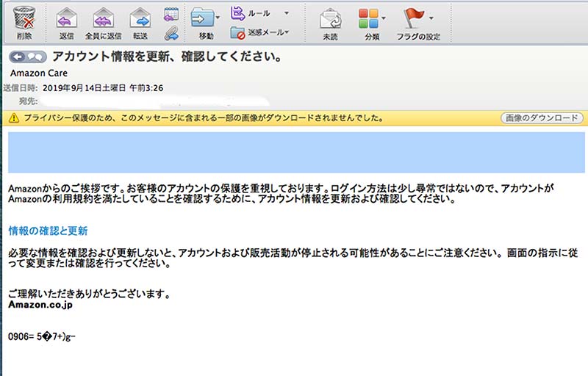Screen dimensions: 588x376
Task: Open the 移動 dropdown arrow
Action: coord(218,17)
